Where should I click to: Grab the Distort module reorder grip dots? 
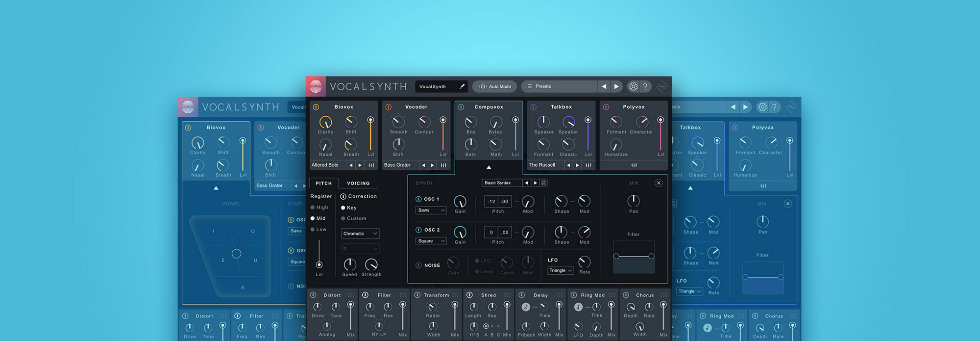351,295
